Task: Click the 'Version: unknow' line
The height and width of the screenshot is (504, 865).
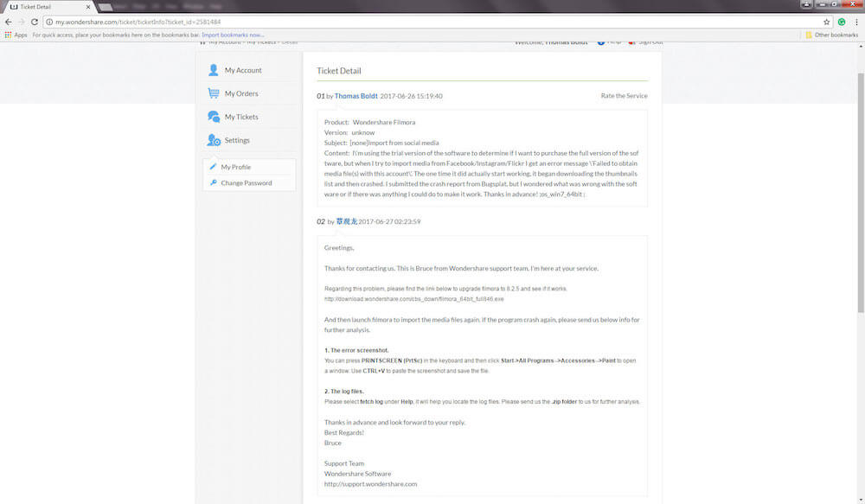Action: pyautogui.click(x=349, y=132)
